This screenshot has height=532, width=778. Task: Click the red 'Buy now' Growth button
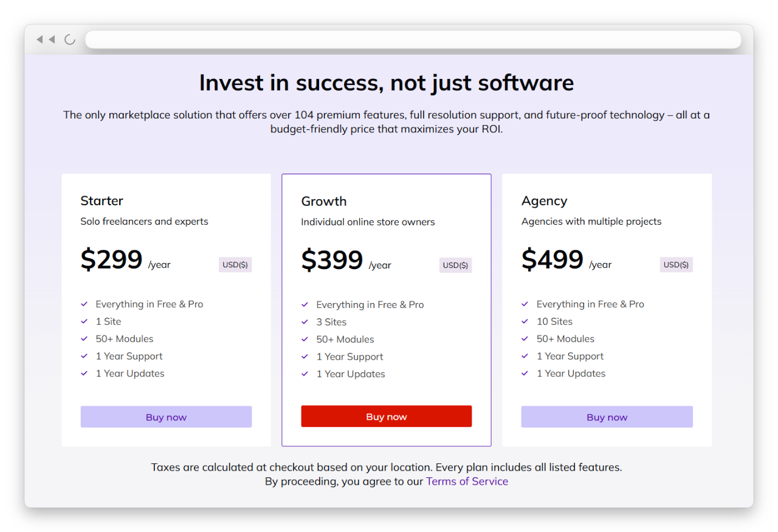pos(387,416)
